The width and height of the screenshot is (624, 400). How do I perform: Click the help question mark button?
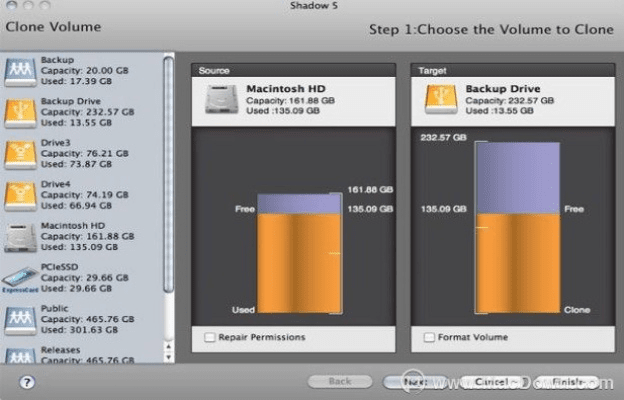click(x=27, y=382)
